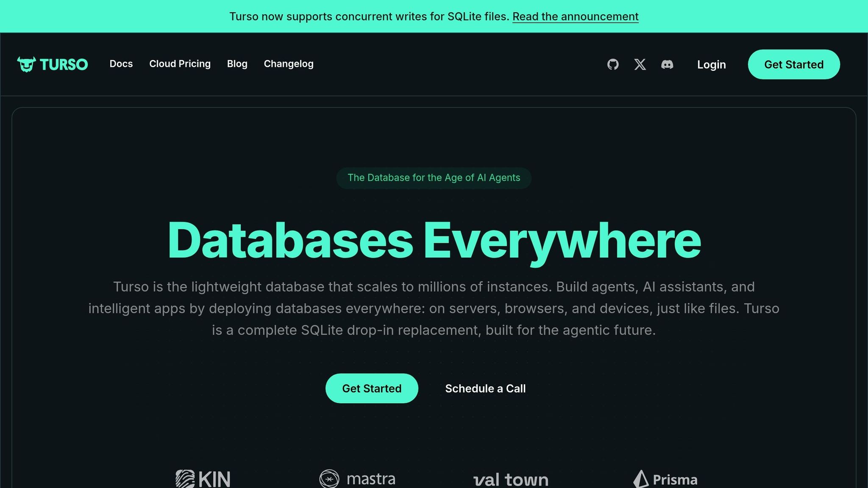The height and width of the screenshot is (488, 868).
Task: Click the Age of AI Agents badge
Action: coord(434,178)
